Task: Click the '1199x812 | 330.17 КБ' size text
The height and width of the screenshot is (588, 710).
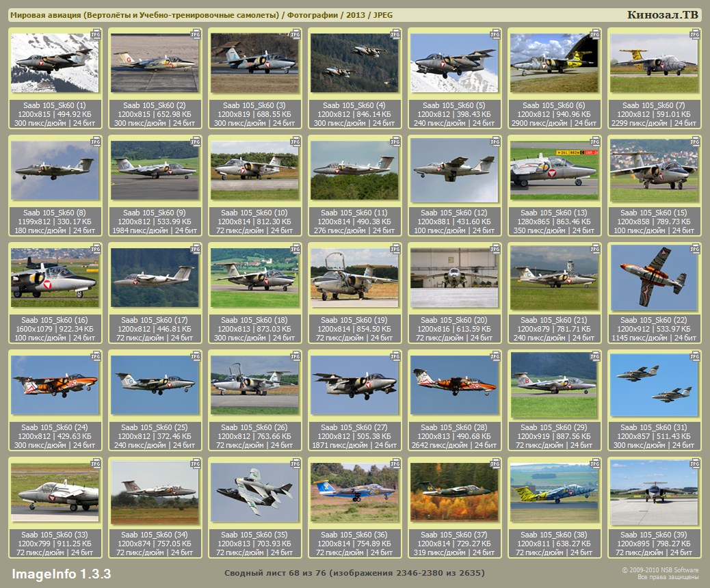Action: coord(55,222)
